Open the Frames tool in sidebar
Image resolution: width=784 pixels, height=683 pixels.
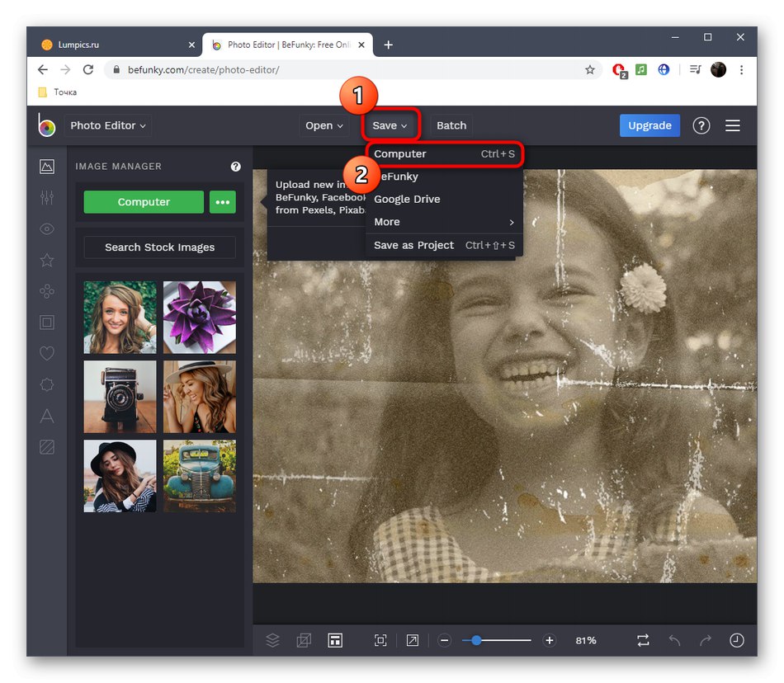(47, 323)
